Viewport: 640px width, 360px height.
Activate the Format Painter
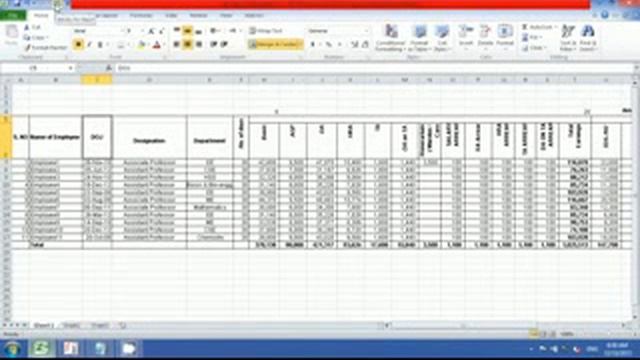(45, 48)
